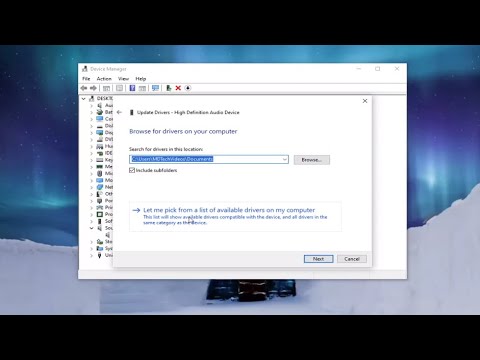Collapse the DESKTOP root tree node
The image size is (480, 360).
point(84,99)
